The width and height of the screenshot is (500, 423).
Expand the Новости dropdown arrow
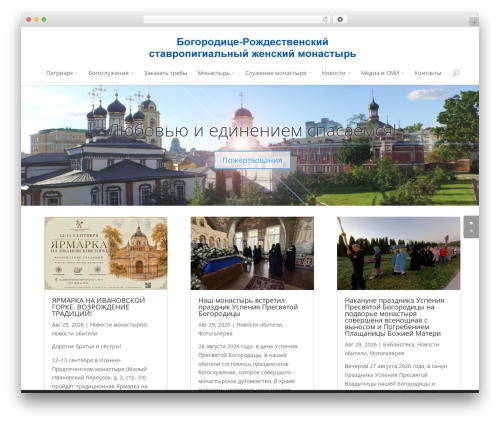[x=349, y=73]
